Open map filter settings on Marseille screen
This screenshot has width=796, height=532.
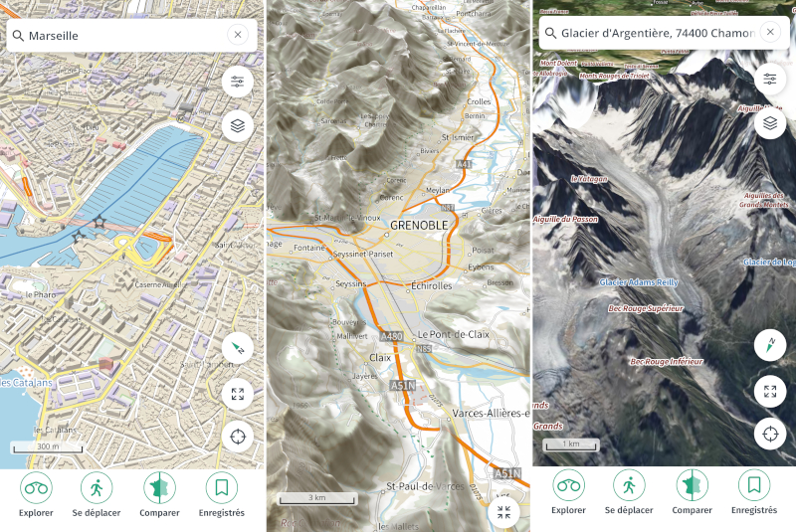[x=238, y=82]
